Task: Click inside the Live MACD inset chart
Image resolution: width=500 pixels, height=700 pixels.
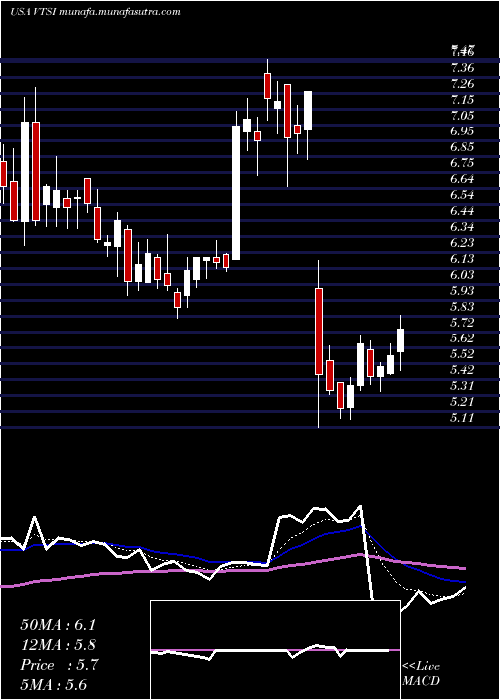Action: point(275,650)
